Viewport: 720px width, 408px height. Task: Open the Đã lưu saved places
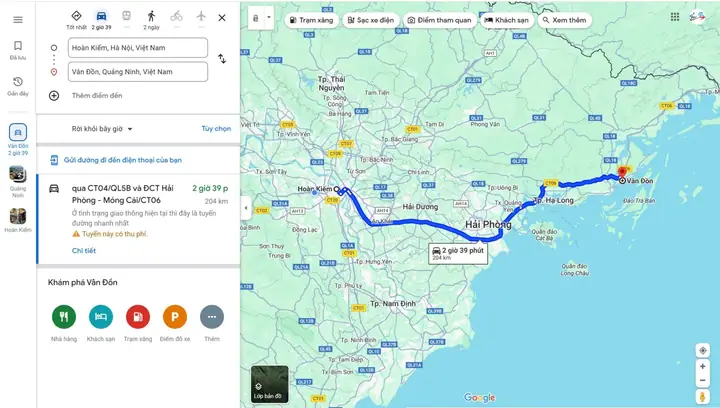click(17, 50)
